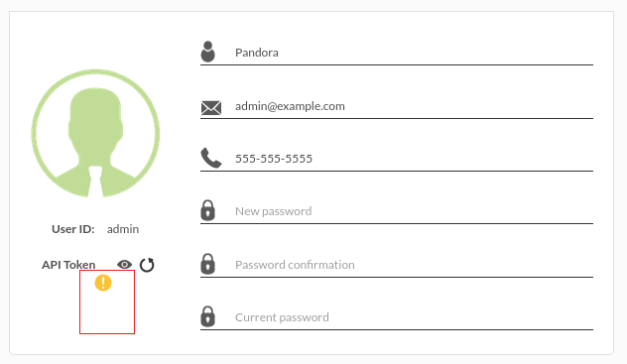The height and width of the screenshot is (364, 627).
Task: Focus the full name field containing Pandora
Action: [x=414, y=53]
